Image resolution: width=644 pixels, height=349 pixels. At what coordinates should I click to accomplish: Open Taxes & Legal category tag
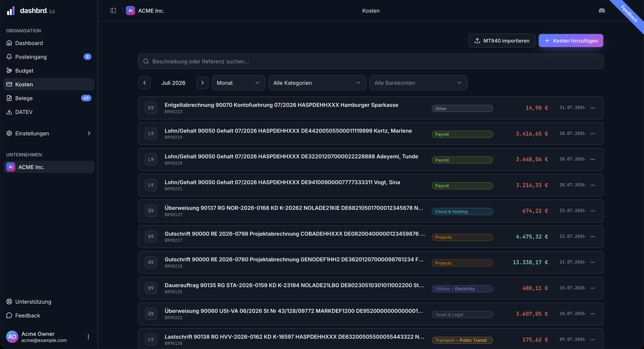(x=462, y=315)
